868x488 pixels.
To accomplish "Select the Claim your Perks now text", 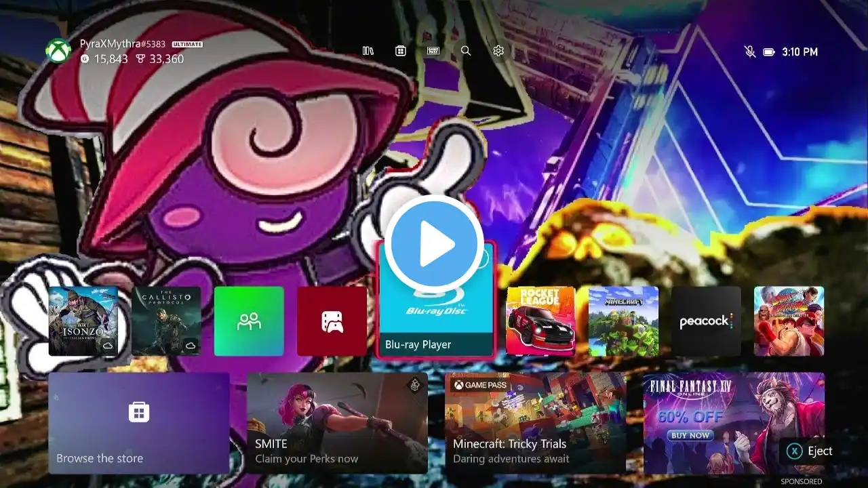I will (307, 459).
